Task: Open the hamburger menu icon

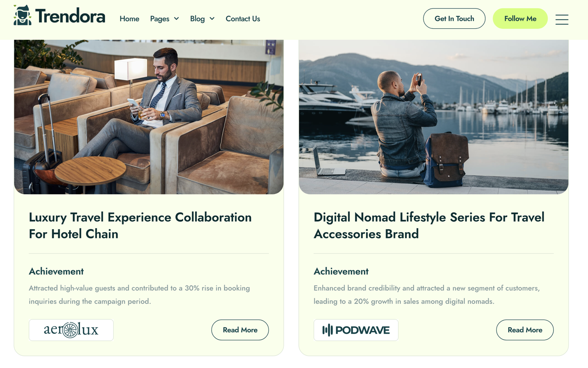Action: [x=562, y=19]
